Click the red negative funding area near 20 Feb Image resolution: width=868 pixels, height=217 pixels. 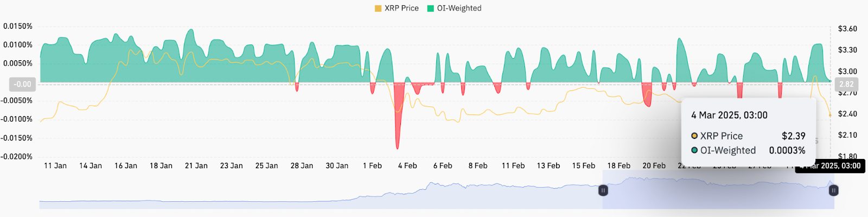(x=647, y=95)
